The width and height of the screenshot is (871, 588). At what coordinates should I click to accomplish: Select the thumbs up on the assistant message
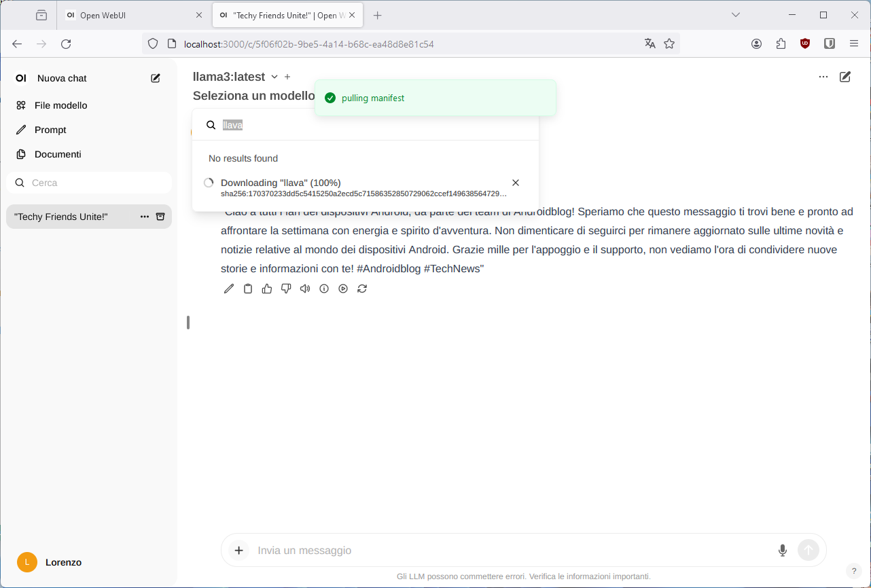point(266,288)
